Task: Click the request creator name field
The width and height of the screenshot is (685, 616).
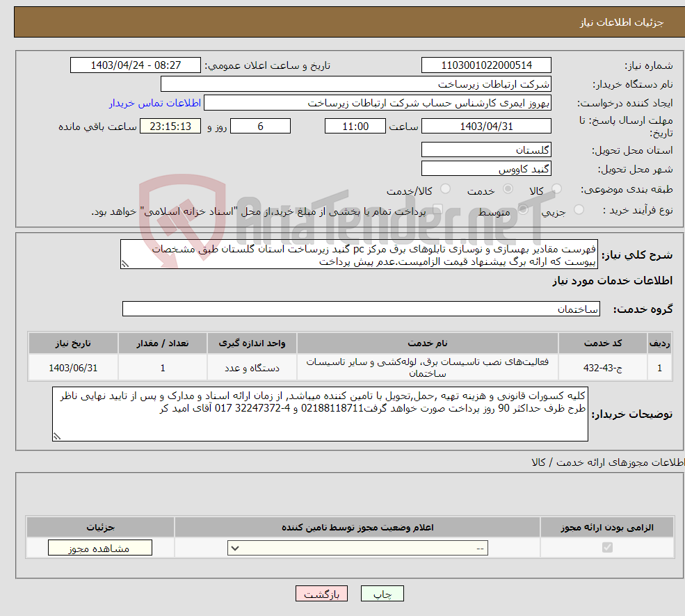Action: click(378, 103)
